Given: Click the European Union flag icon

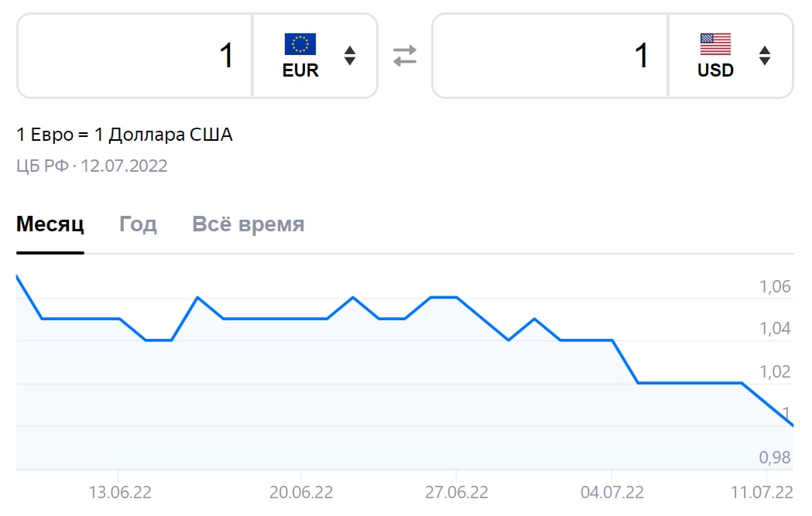Looking at the screenshot, I should 300,44.
